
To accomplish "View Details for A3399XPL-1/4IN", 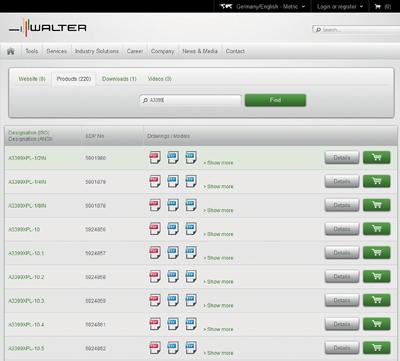I will 342,181.
